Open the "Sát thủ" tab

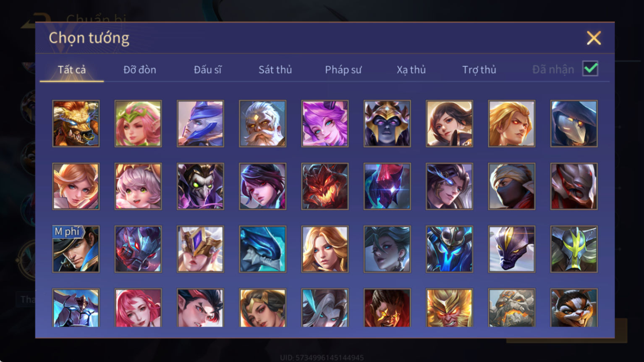click(275, 70)
